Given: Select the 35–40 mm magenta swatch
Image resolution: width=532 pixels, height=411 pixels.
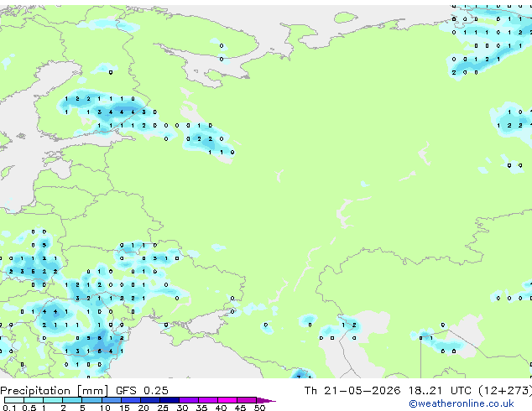Looking at the screenshot, I should coord(208,400).
